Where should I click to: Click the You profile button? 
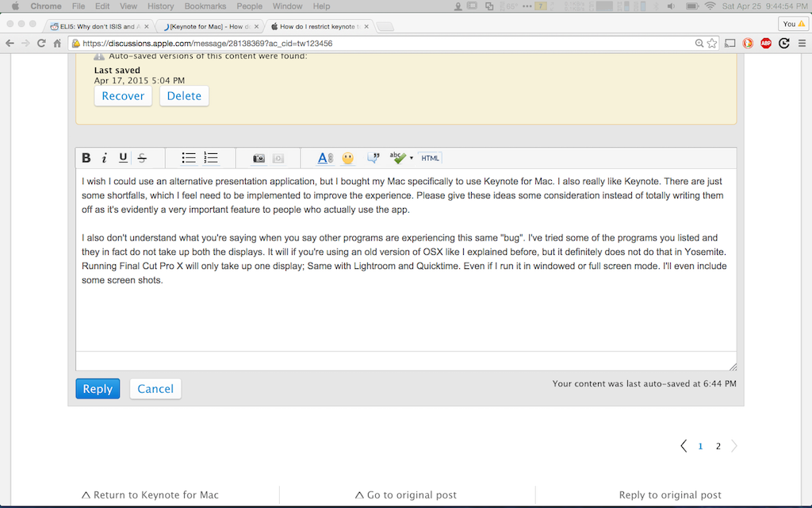pos(793,24)
